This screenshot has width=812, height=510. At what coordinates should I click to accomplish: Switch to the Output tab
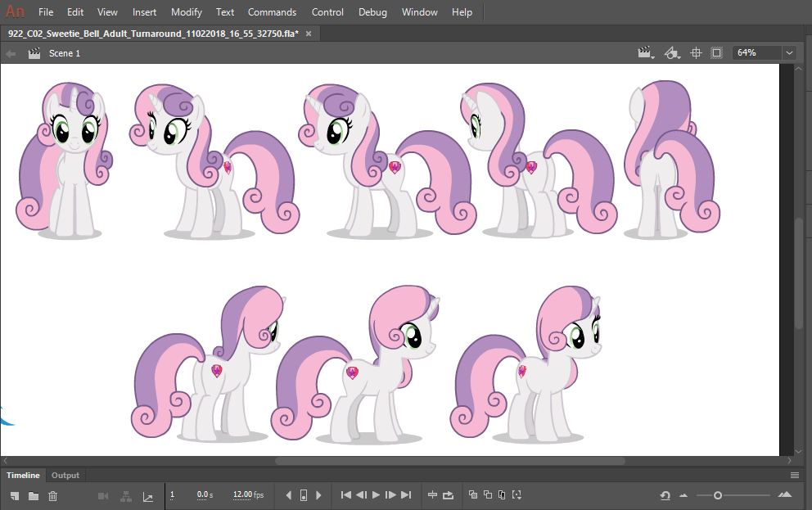tap(65, 476)
